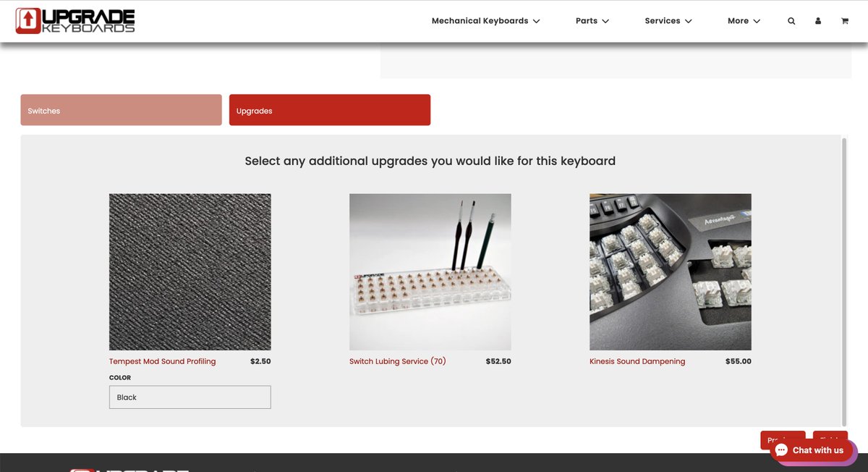Click the 'Select any additional upgrades' heading

point(430,161)
